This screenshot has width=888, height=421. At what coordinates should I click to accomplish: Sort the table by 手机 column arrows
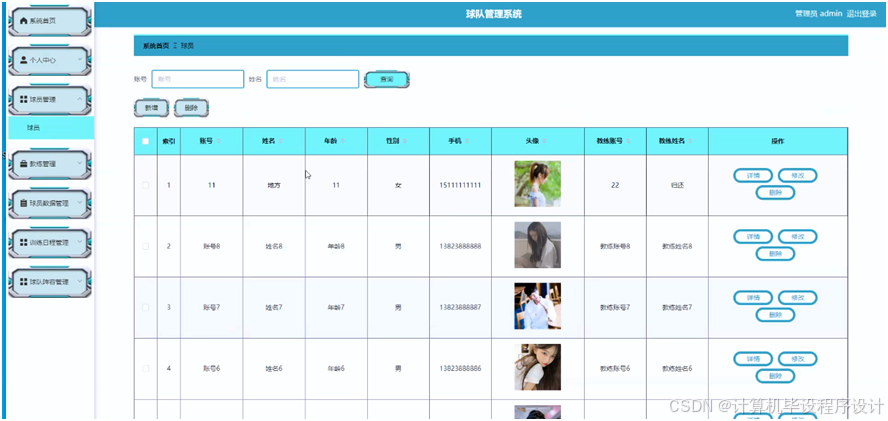[467, 141]
